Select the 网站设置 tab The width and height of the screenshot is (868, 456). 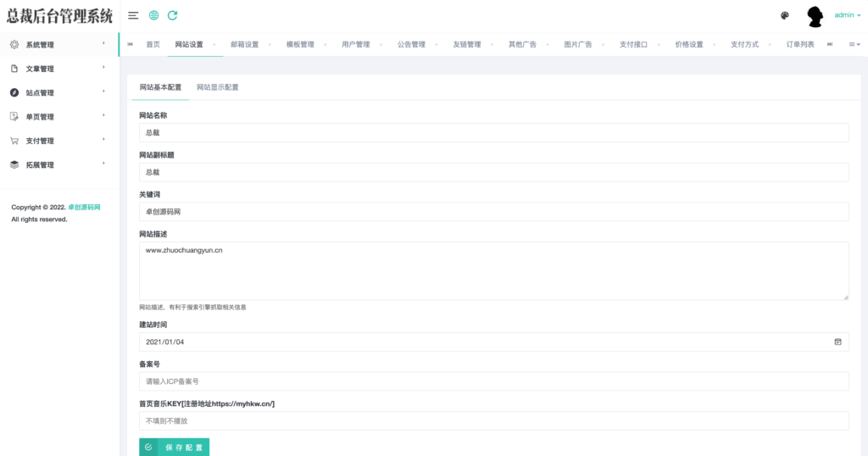tap(189, 44)
